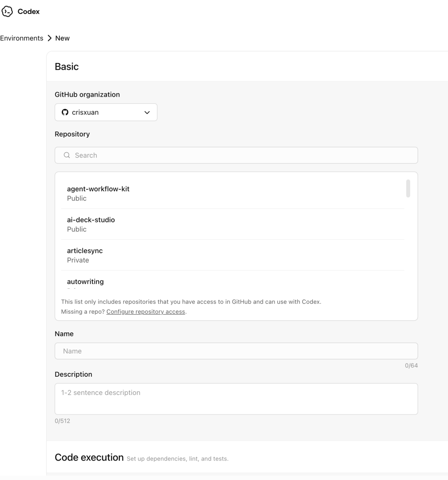Open the Configure repository access link
The width and height of the screenshot is (448, 480).
(146, 312)
